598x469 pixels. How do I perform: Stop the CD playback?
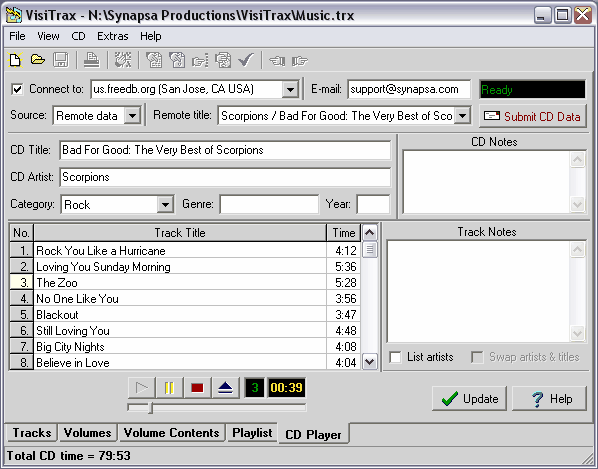(197, 388)
